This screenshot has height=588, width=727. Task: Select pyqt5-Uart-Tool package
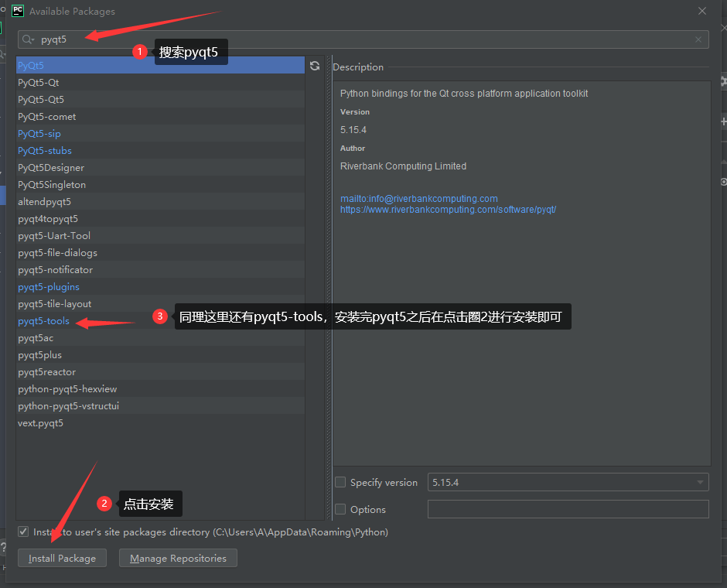pos(160,235)
